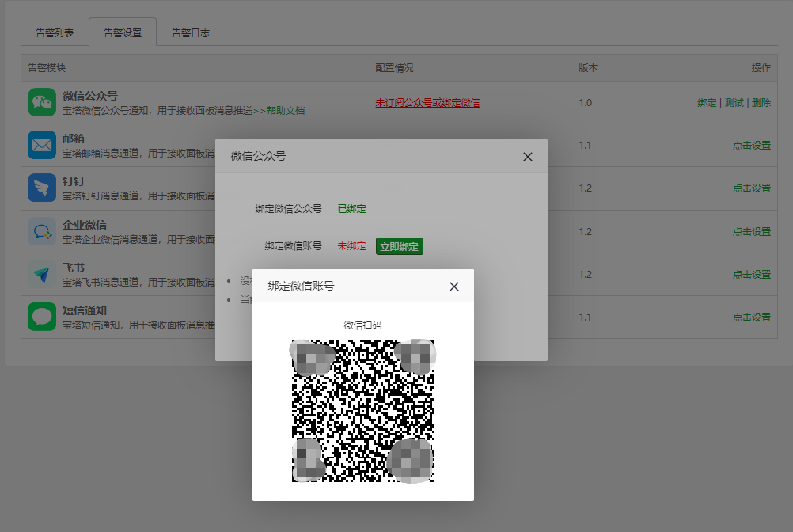Click the 企业微信 module title
The width and height of the screenshot is (793, 532).
pyautogui.click(x=85, y=225)
